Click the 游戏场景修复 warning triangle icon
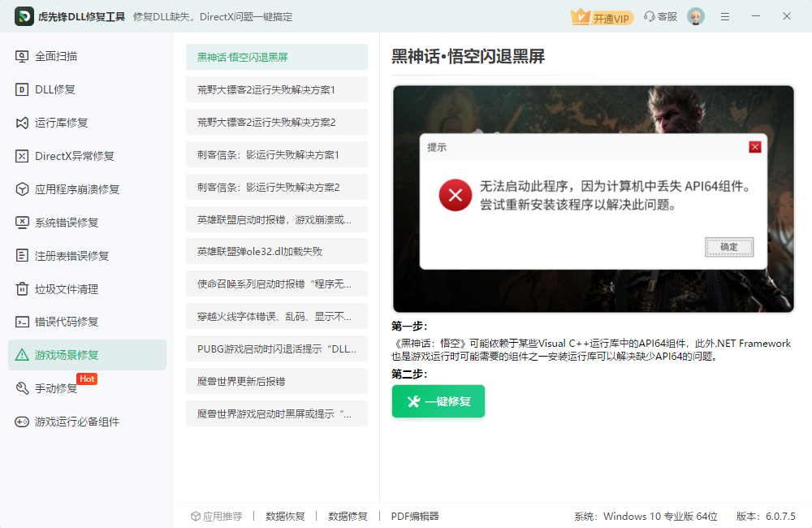This screenshot has height=528, width=812. pos(22,355)
